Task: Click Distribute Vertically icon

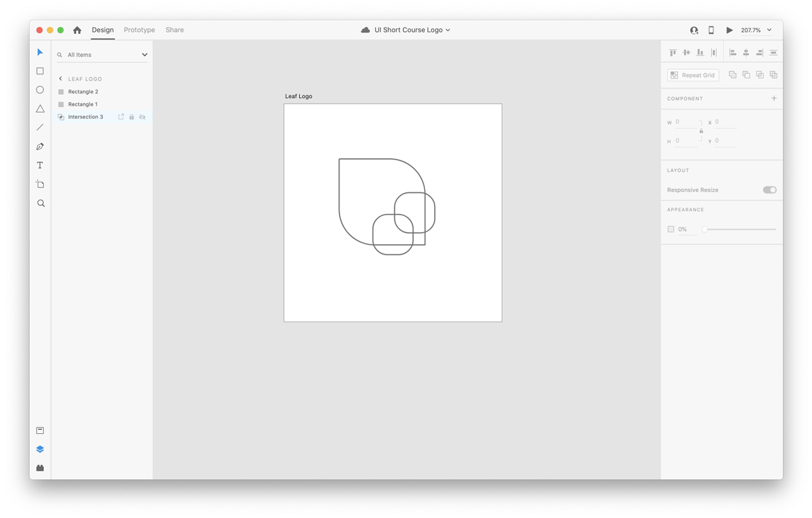Action: point(773,52)
